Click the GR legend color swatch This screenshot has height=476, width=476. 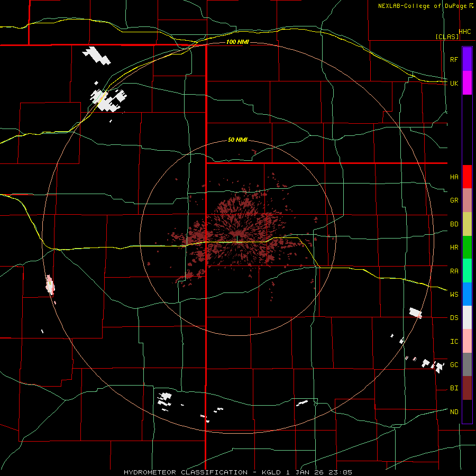pos(467,200)
